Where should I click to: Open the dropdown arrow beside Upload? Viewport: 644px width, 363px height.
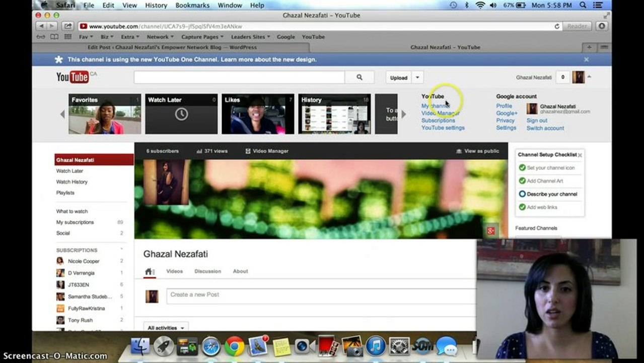(x=417, y=78)
